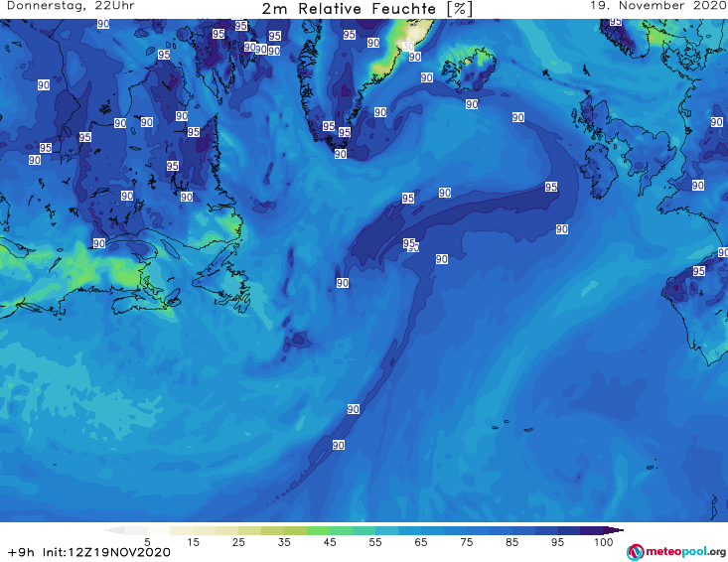Click the 95 contour label southwest of Ireland
The image size is (728, 562).
point(551,187)
